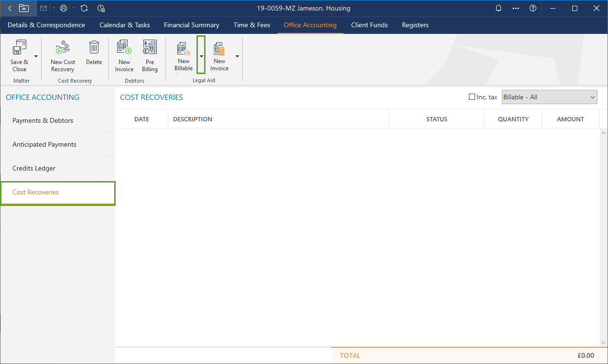Click the Save & Close icon
This screenshot has width=608, height=364.
coord(20,48)
